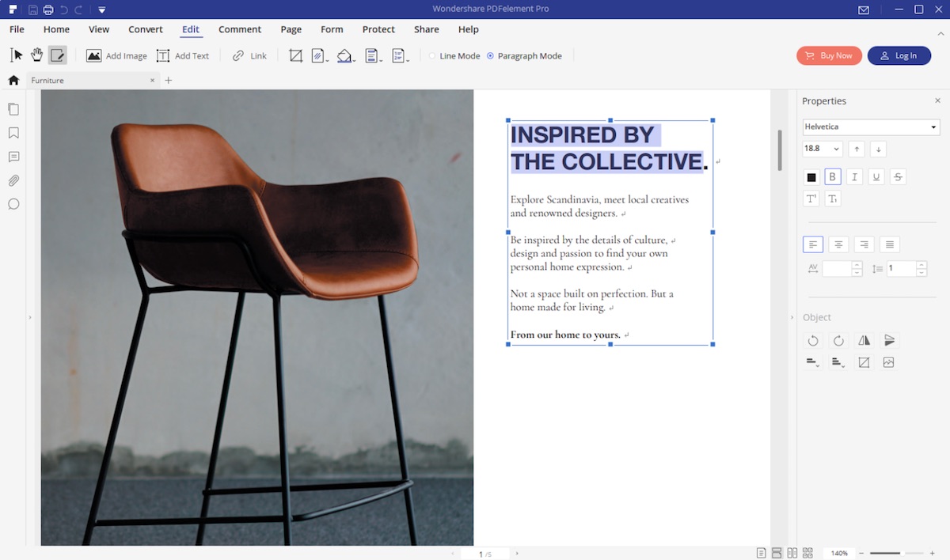Toggle the Edit object tool

57,55
